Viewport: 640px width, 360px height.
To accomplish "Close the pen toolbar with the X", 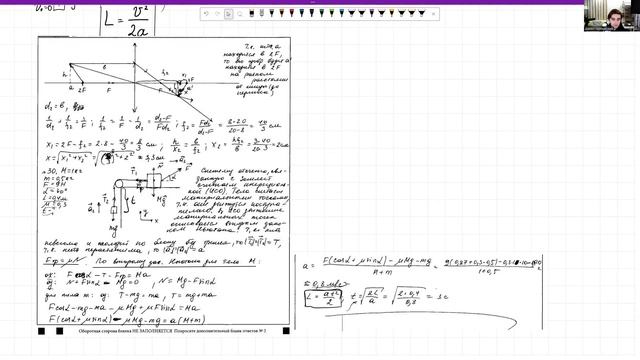I will (433, 14).
